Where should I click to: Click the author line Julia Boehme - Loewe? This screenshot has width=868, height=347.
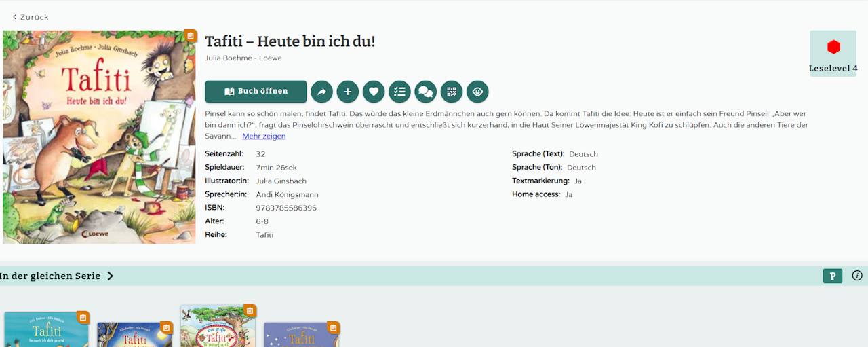coord(243,58)
